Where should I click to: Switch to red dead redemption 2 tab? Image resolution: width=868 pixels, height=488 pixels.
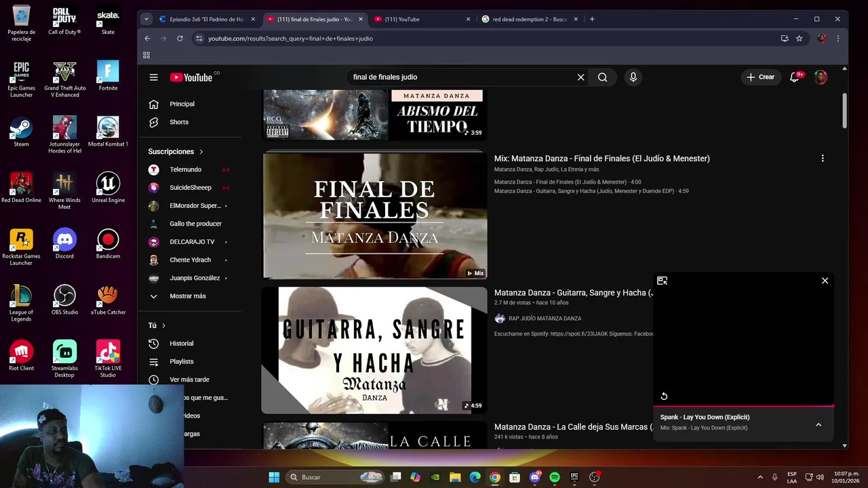[530, 19]
